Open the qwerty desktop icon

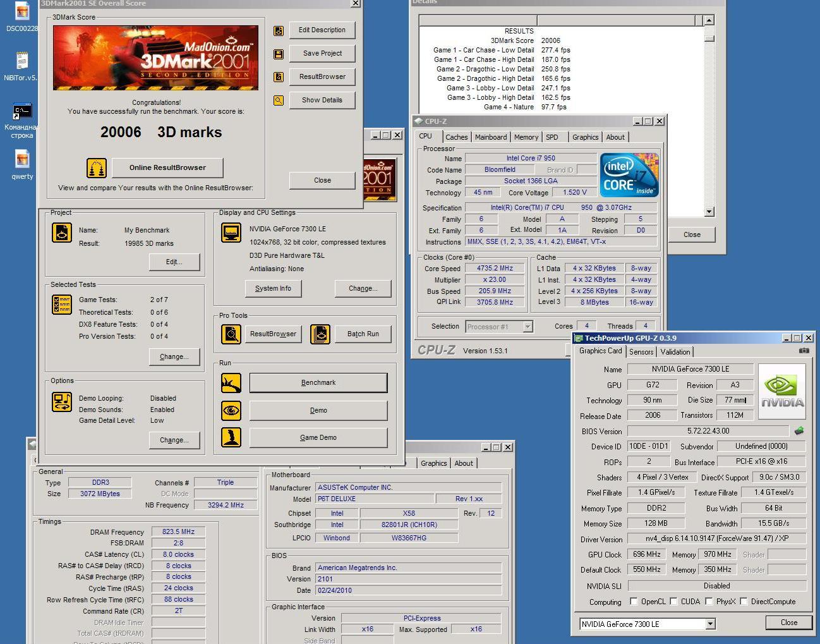click(22, 165)
